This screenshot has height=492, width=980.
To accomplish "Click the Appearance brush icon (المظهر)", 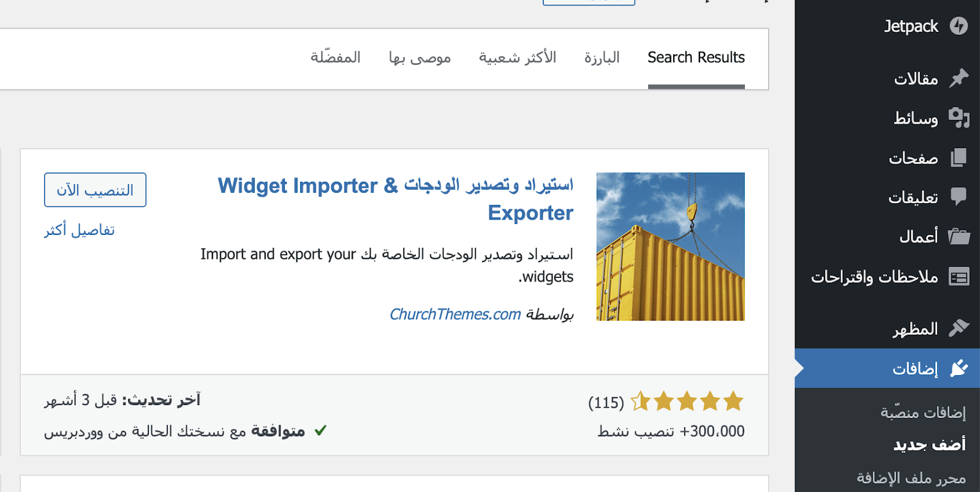I will (959, 329).
